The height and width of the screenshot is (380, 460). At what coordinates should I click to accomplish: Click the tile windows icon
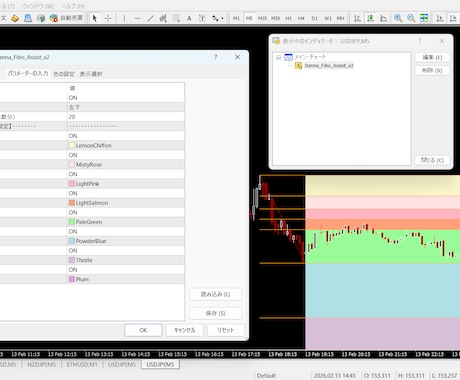point(424,18)
